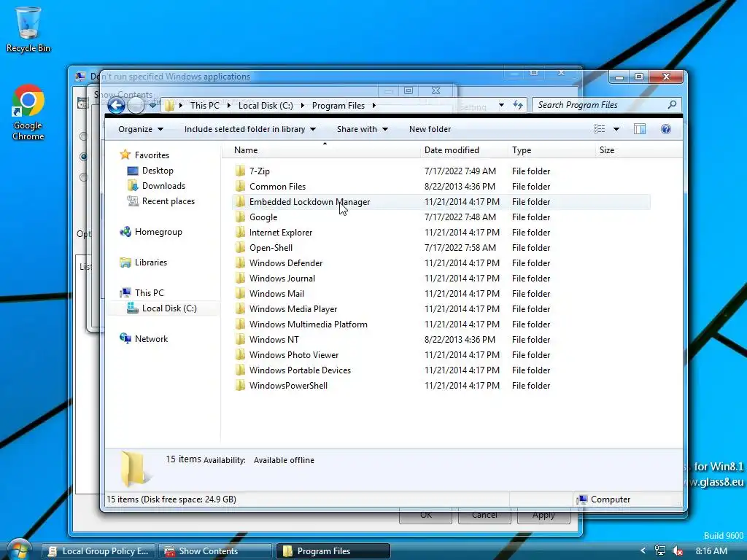
Task: Select Local Disk (C:) in address breadcrumb
Action: point(266,106)
